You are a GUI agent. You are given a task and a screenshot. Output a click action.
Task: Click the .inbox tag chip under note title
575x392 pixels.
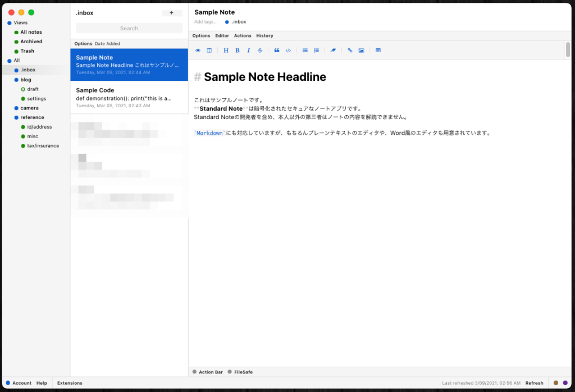(x=236, y=22)
